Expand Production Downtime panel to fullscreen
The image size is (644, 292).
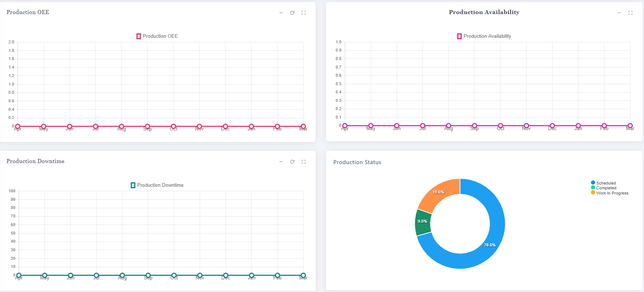(303, 162)
